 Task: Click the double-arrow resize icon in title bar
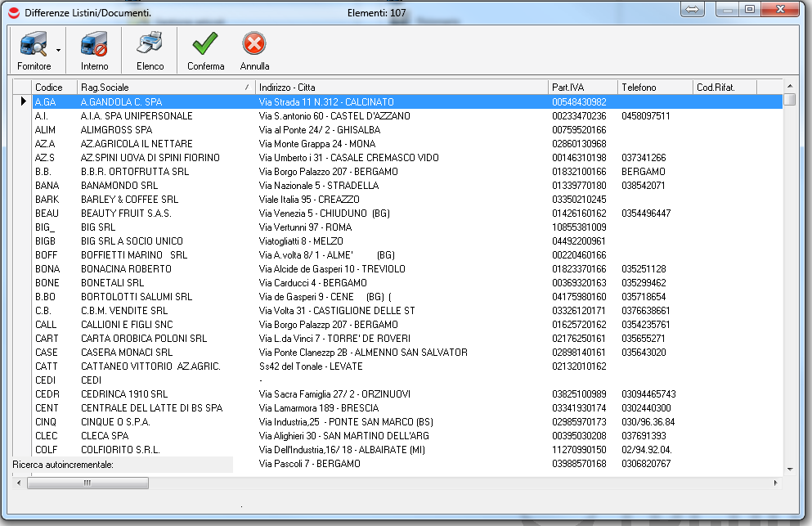point(691,10)
